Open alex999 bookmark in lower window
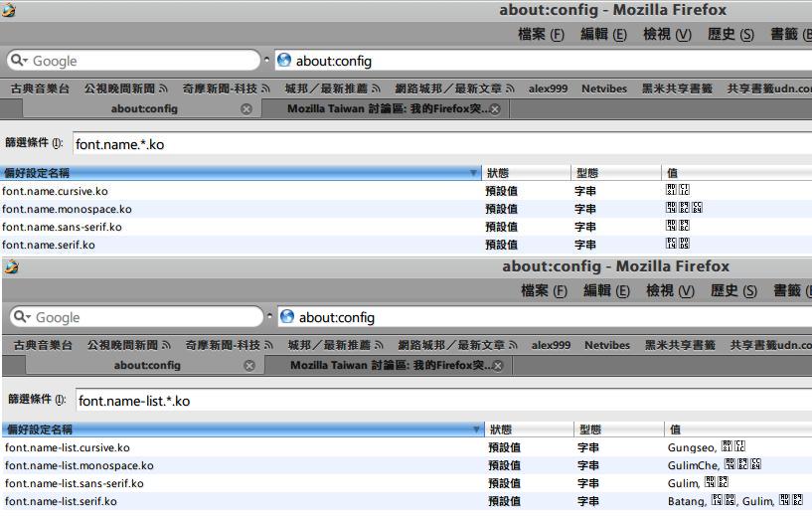Image resolution: width=812 pixels, height=516 pixels. 551,345
